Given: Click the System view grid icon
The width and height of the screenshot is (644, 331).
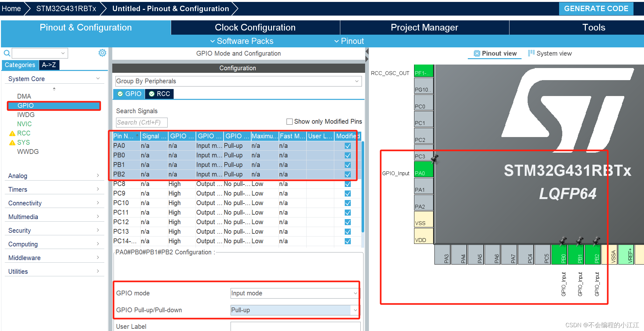Looking at the screenshot, I should pos(531,53).
